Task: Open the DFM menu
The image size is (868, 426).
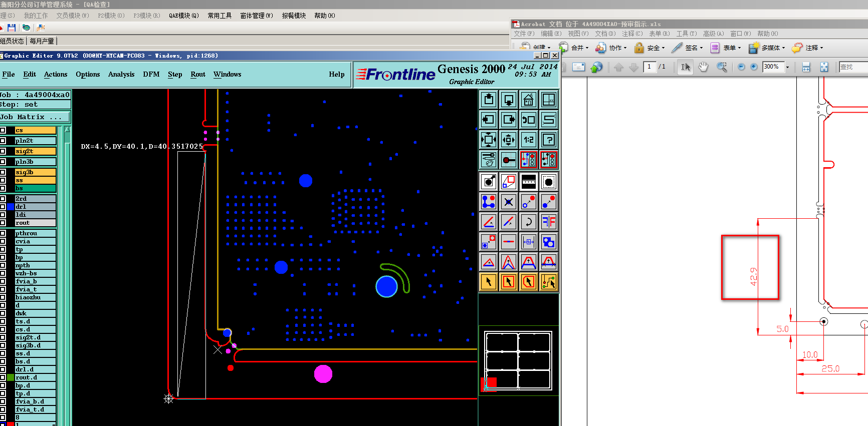Action: 151,74
